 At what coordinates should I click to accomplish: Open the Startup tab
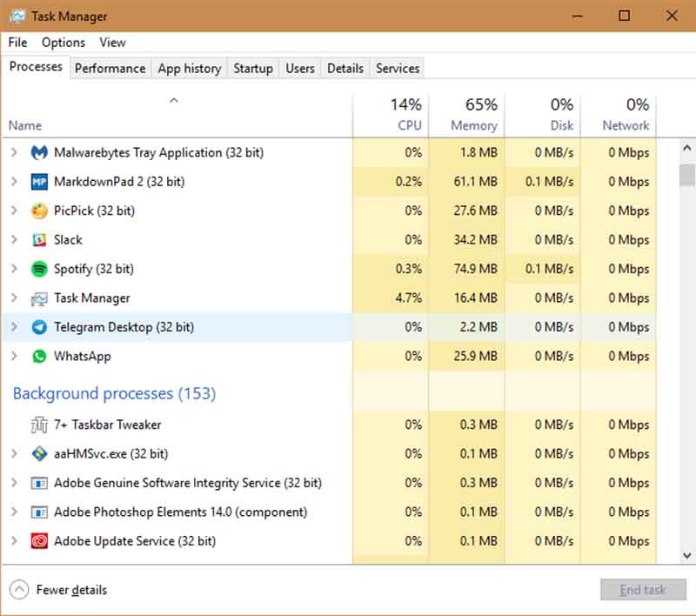(x=252, y=68)
